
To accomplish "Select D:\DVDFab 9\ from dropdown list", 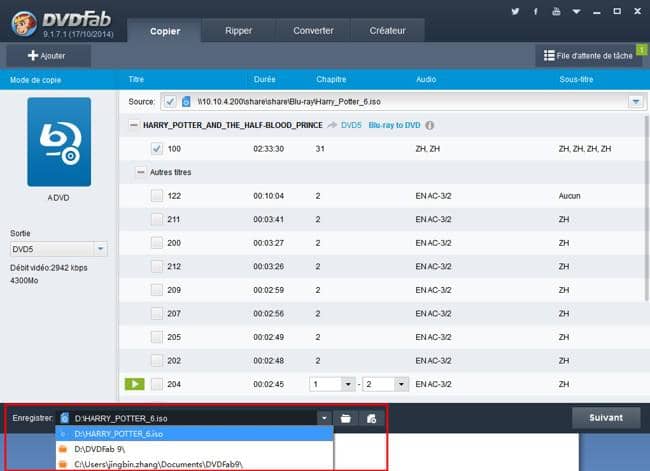I will coord(194,449).
